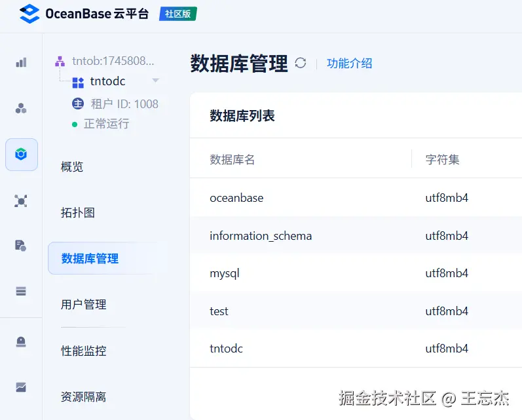The width and height of the screenshot is (522, 420).
Task: Click the 字符集 column header
Action: click(443, 159)
